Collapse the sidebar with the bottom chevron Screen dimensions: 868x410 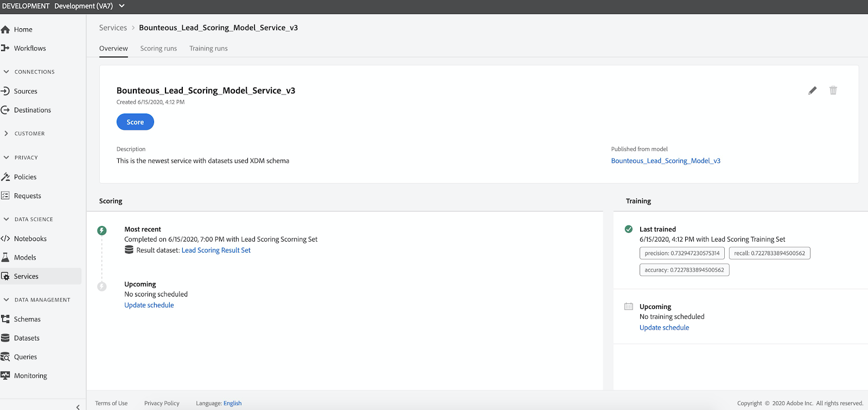(x=78, y=407)
